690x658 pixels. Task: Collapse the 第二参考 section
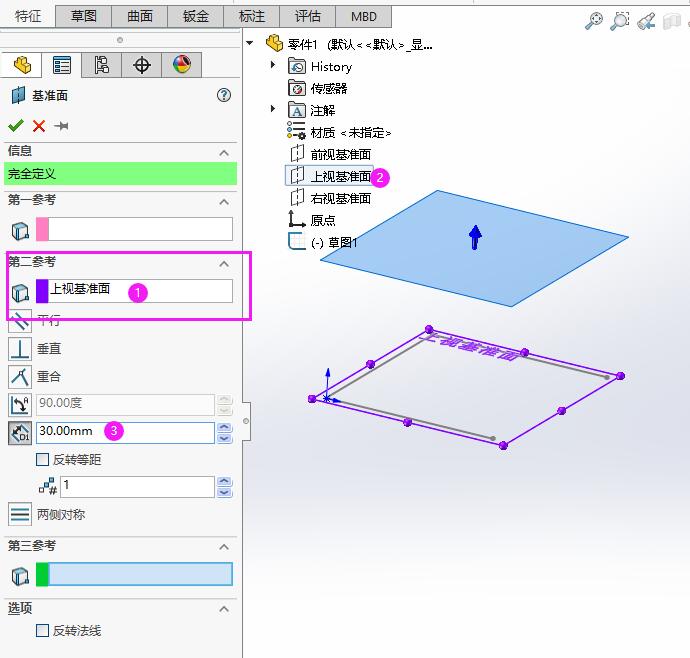[x=224, y=264]
